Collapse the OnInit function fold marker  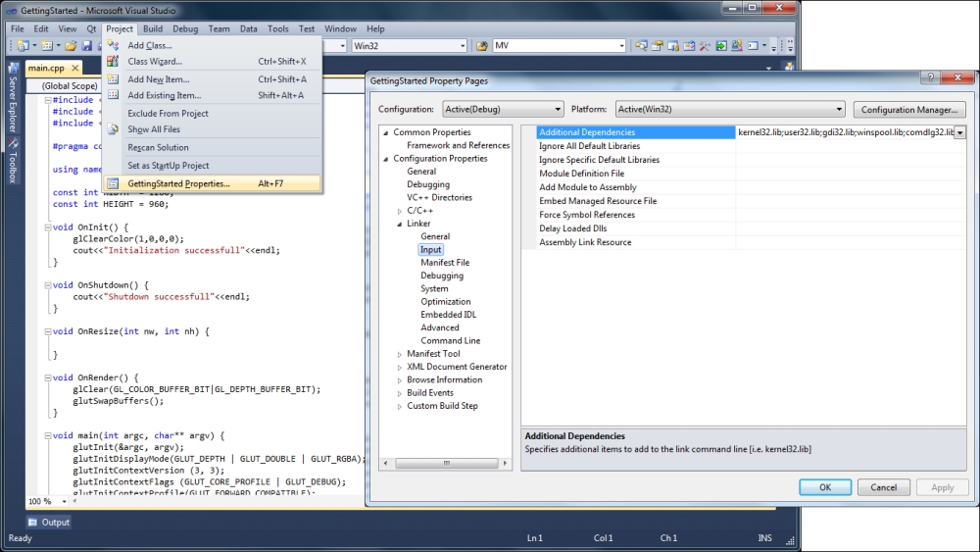47,227
